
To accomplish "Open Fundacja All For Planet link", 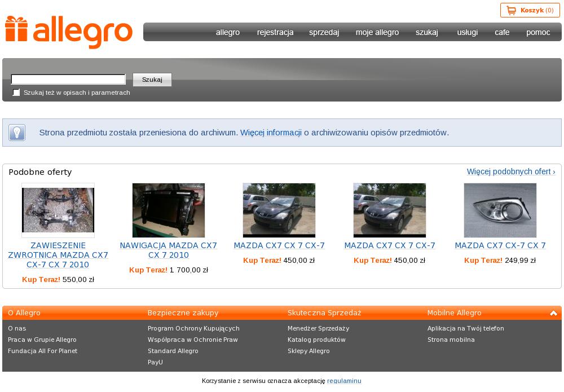I will 42,351.
